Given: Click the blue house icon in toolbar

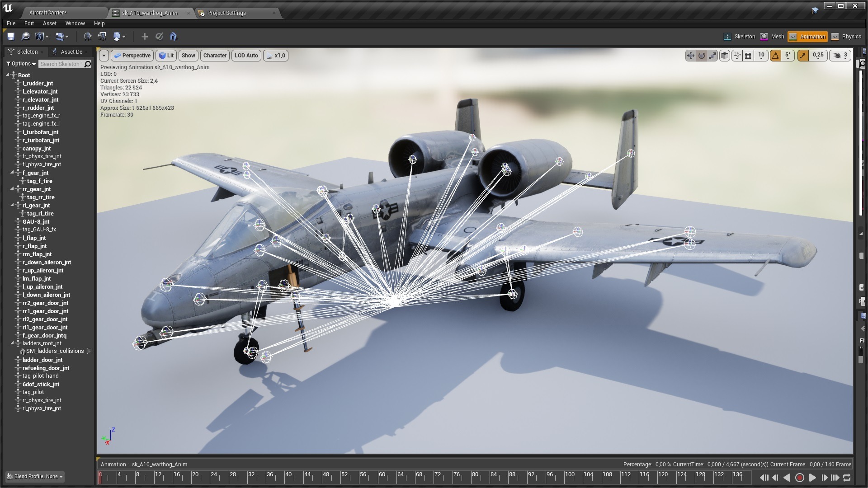Looking at the screenshot, I should 173,37.
